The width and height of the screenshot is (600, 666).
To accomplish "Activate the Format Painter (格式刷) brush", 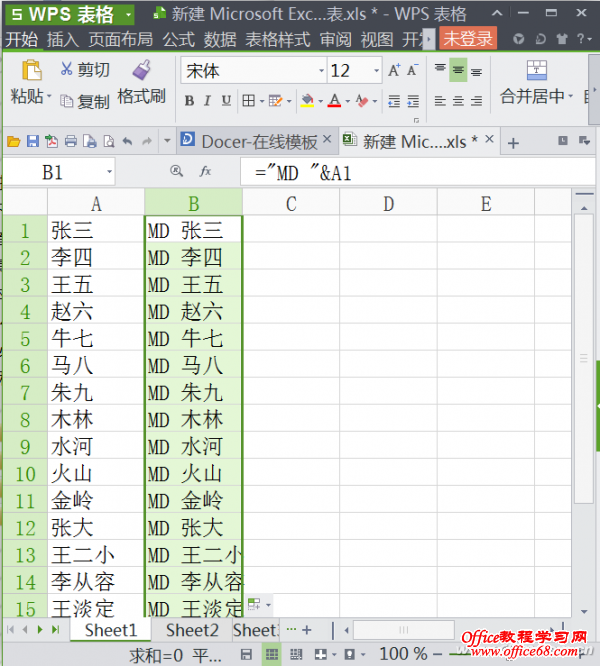I will point(141,70).
